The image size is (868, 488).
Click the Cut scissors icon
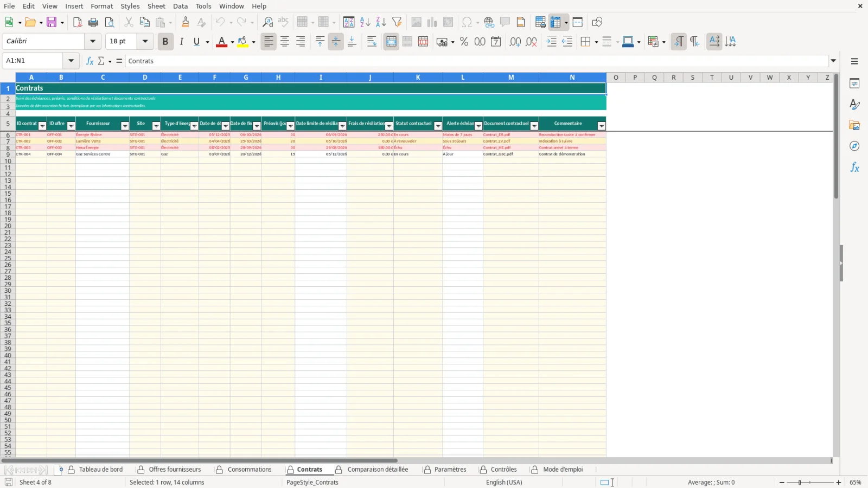click(x=129, y=22)
